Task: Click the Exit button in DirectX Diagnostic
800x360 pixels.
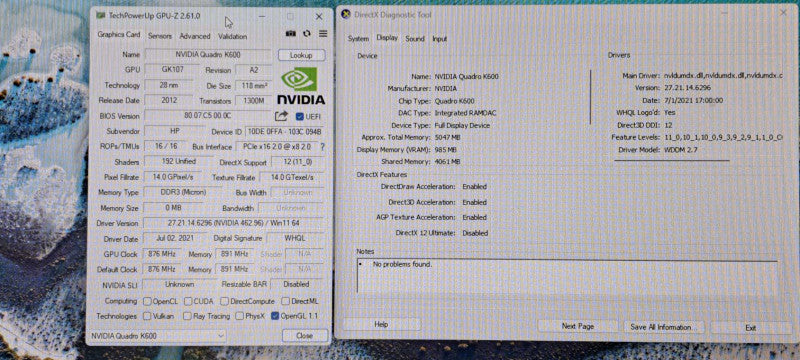Action: point(751,328)
